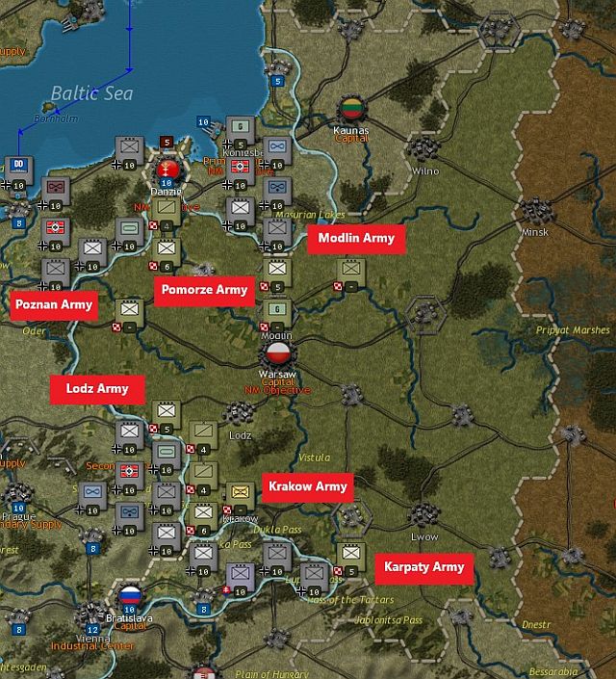The height and width of the screenshot is (679, 616).
Task: Select German infantry unit on coast west of Danzig
Action: click(x=129, y=150)
